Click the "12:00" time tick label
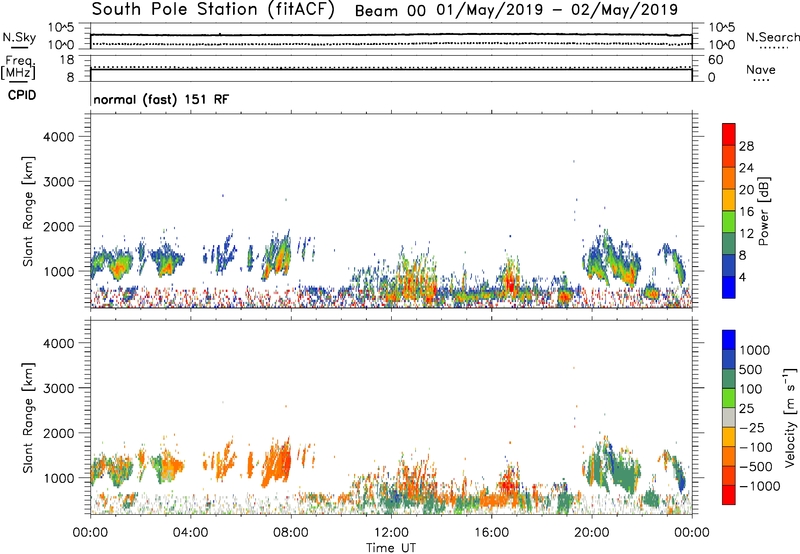The image size is (800, 554). pos(391,533)
